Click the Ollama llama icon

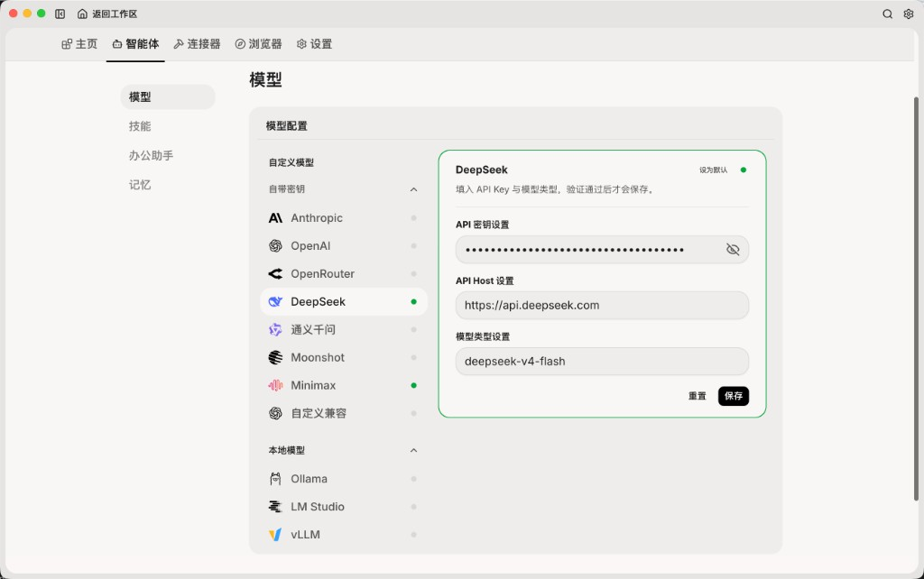[275, 479]
